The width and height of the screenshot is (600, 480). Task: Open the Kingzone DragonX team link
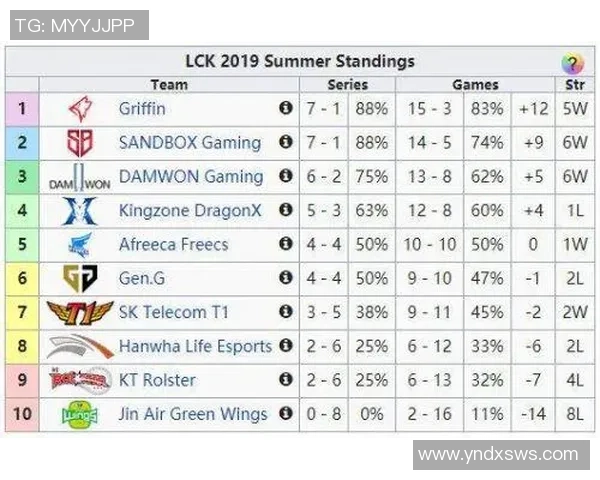pos(190,210)
